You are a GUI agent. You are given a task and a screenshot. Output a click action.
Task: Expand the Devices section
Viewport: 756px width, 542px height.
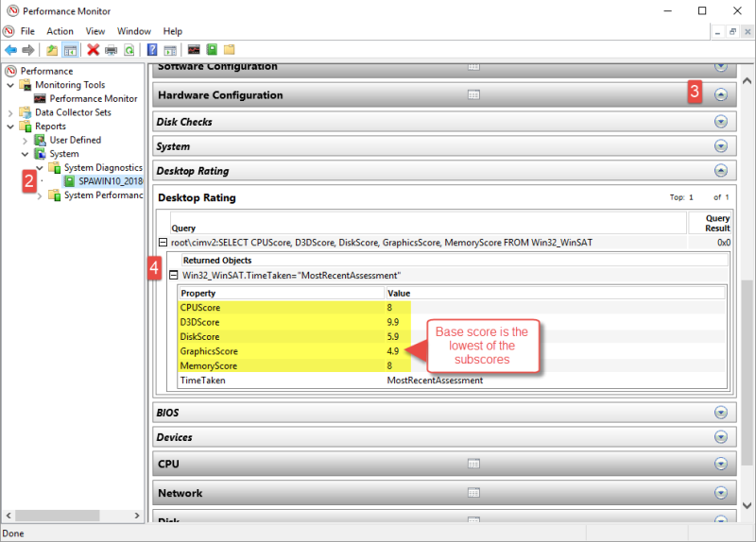pos(720,437)
